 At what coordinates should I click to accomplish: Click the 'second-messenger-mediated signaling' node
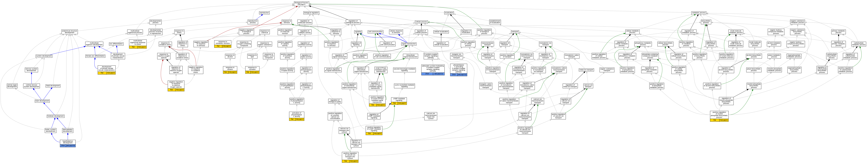tap(404, 70)
